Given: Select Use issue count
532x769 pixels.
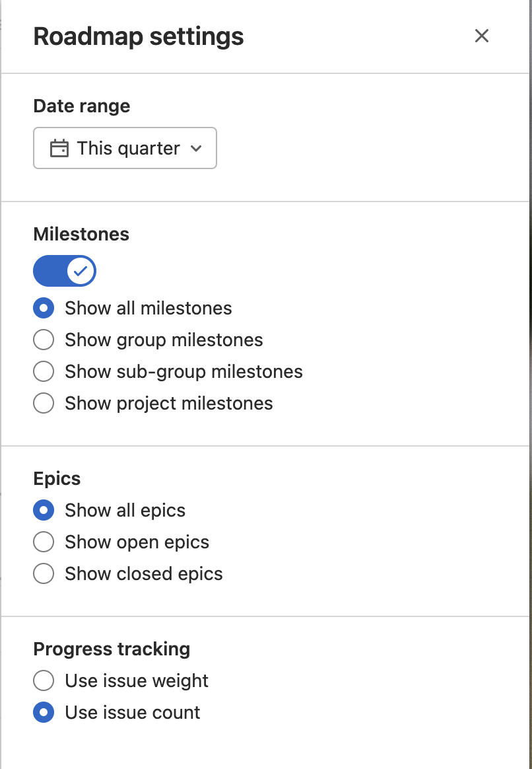Looking at the screenshot, I should point(43,712).
